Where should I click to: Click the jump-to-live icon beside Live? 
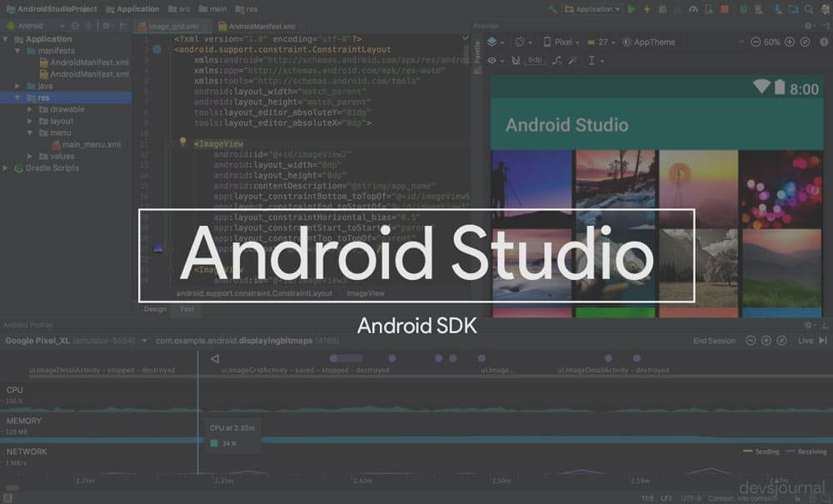(x=823, y=341)
